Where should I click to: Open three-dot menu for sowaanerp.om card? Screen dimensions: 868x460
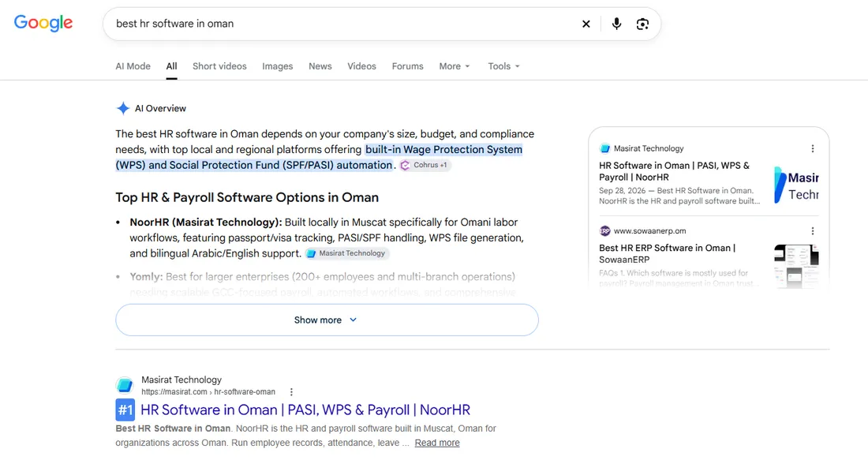click(x=812, y=231)
